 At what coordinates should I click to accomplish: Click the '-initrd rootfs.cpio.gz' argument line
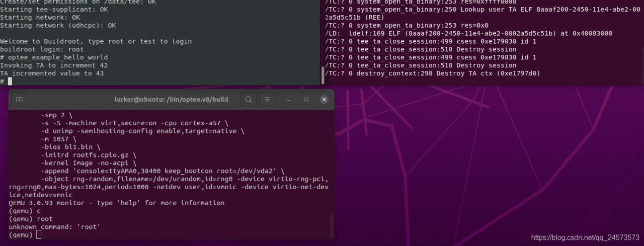tap(89, 155)
